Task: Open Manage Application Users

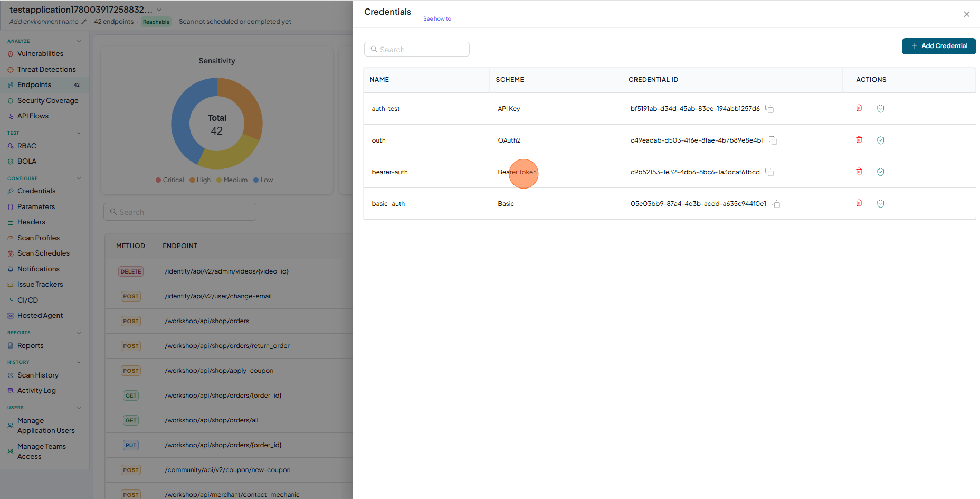Action: [x=45, y=426]
